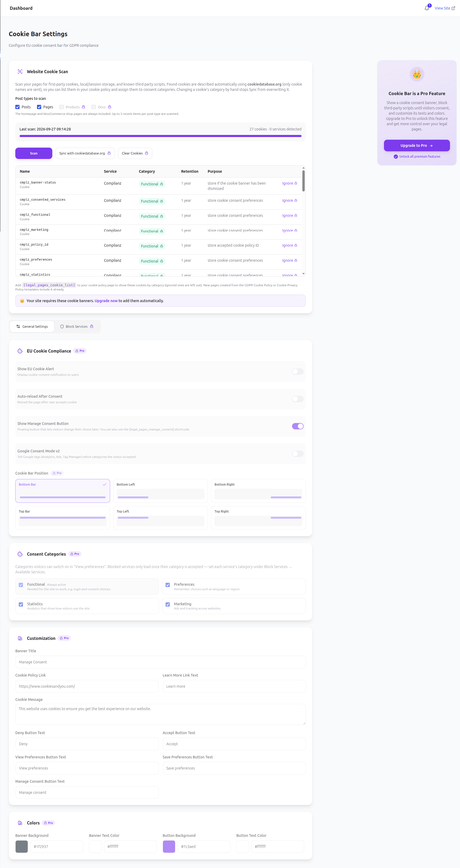This screenshot has width=460, height=868.
Task: Ignore the cmplz_policy_id cookie
Action: click(289, 246)
